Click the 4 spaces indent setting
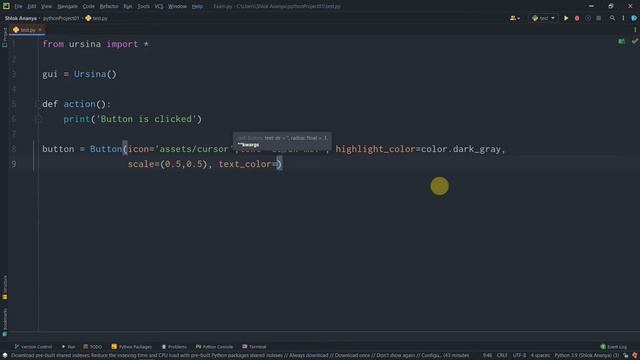640x360 pixels. [540, 356]
